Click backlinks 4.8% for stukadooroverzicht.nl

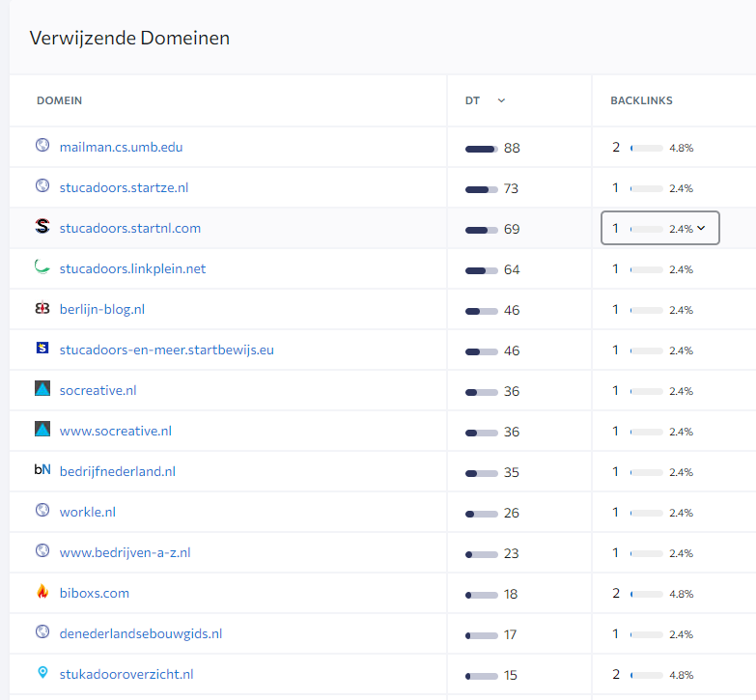coord(682,675)
